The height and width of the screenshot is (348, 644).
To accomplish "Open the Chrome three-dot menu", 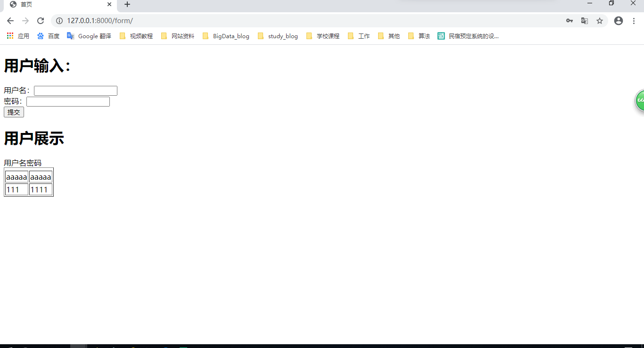I will click(x=634, y=21).
